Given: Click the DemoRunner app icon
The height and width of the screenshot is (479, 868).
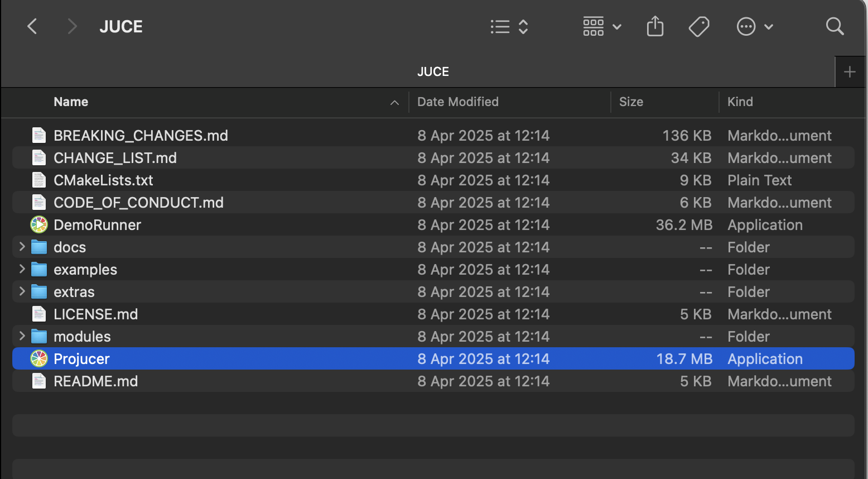Looking at the screenshot, I should tap(39, 224).
